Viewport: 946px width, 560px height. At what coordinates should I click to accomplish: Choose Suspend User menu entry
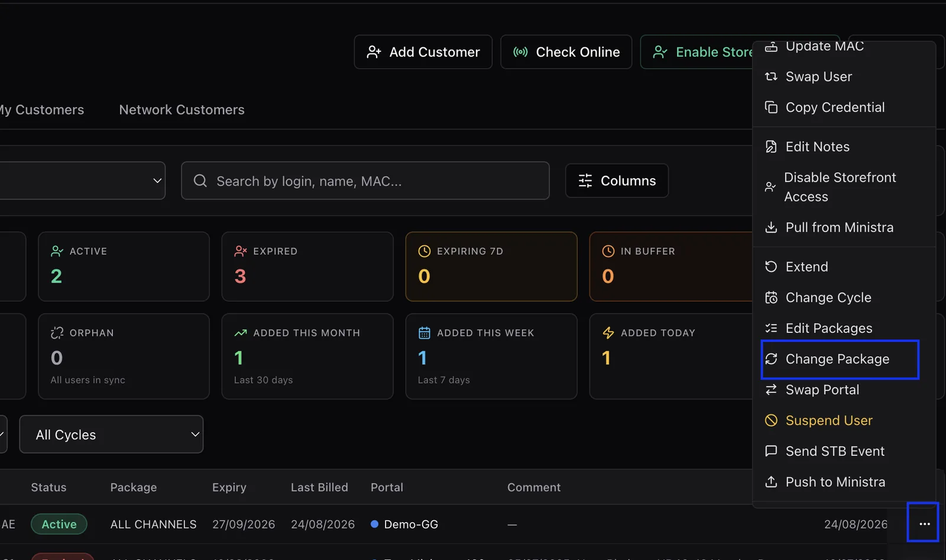pyautogui.click(x=844, y=420)
